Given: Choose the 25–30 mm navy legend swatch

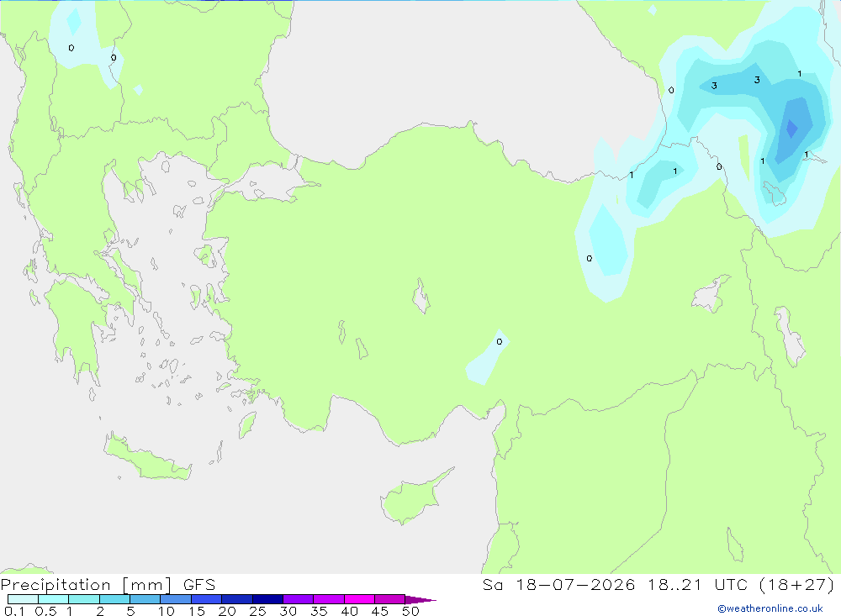Looking at the screenshot, I should tap(267, 599).
